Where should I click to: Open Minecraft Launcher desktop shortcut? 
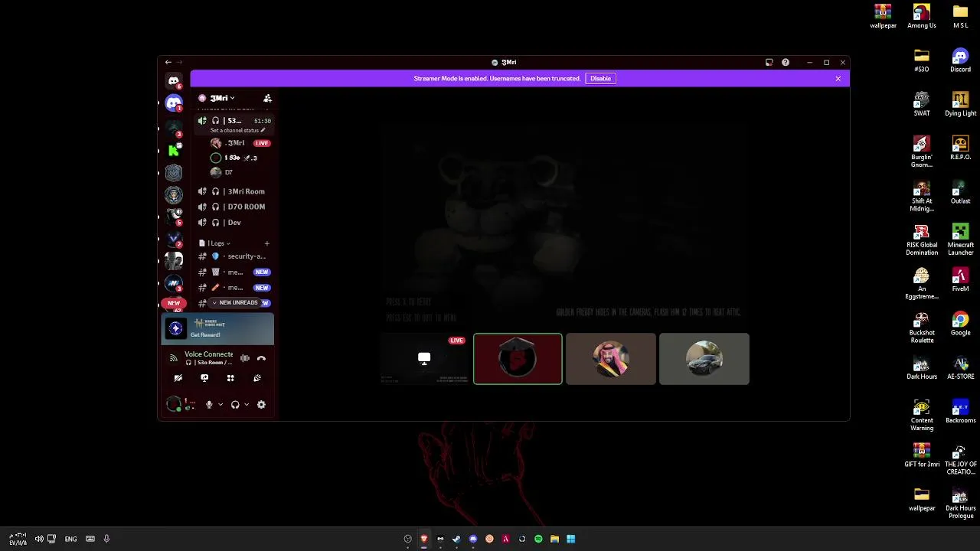pyautogui.click(x=960, y=239)
